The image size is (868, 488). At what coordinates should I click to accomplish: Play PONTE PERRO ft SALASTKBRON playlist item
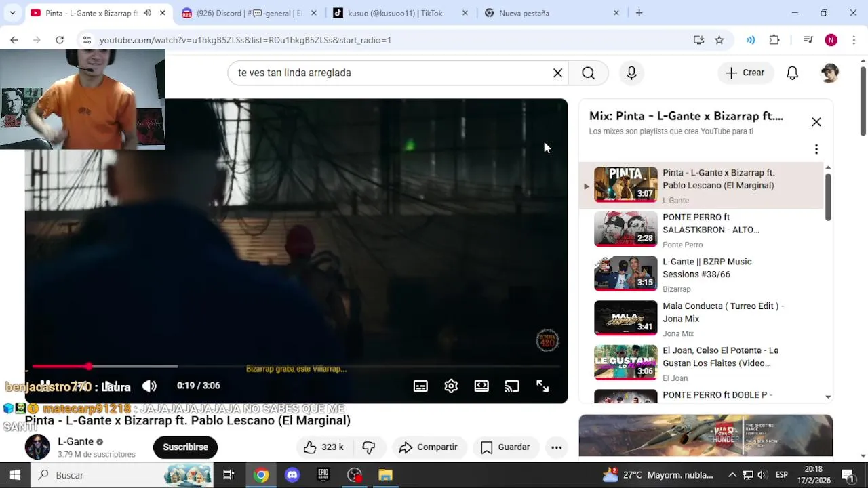click(701, 230)
